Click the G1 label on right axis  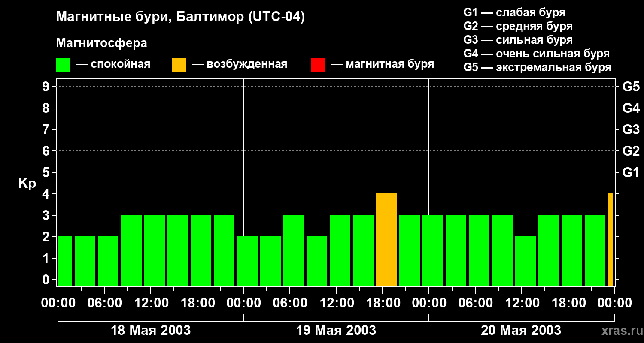(x=631, y=173)
